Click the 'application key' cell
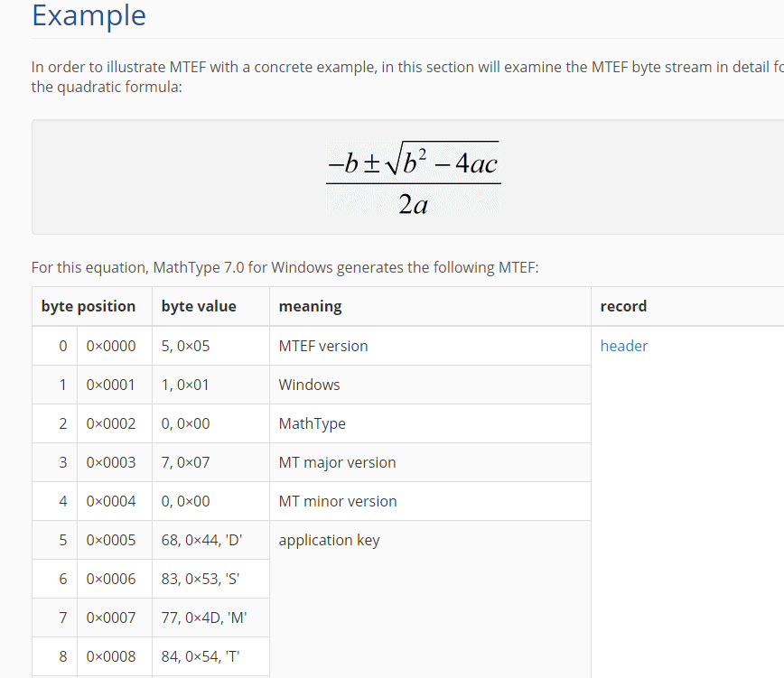The image size is (784, 678). click(430, 599)
